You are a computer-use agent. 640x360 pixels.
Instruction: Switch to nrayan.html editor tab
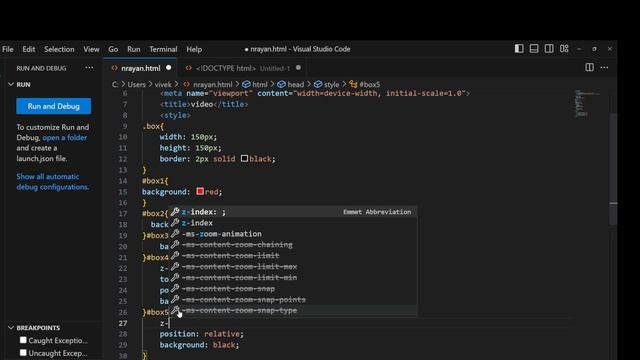click(x=140, y=68)
